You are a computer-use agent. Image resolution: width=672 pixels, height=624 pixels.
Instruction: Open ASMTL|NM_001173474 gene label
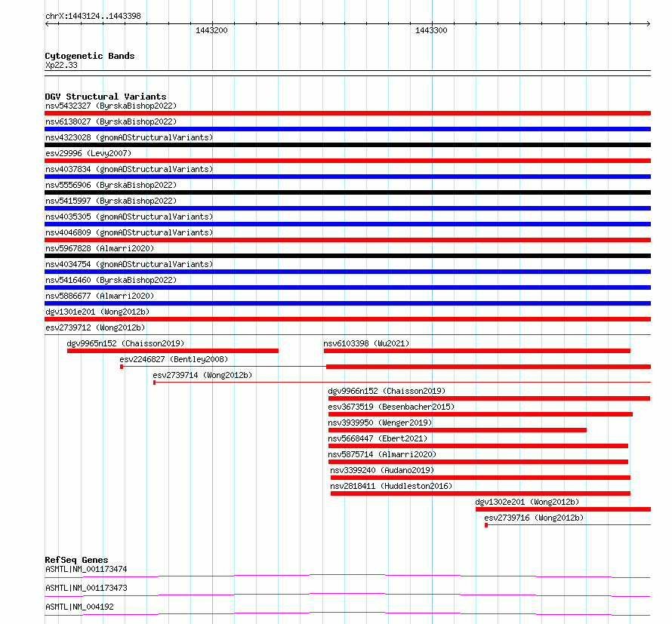tap(86, 569)
